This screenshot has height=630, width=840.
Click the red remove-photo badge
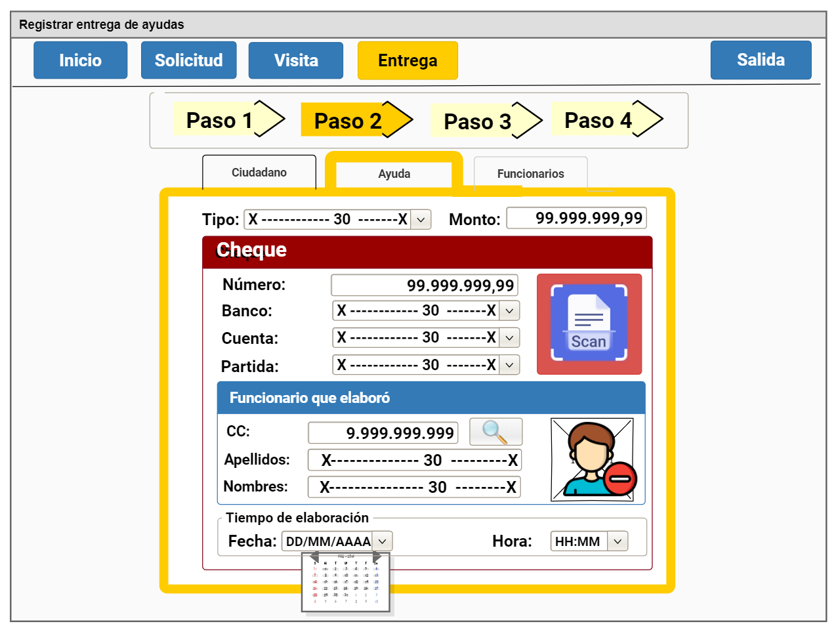(620, 478)
